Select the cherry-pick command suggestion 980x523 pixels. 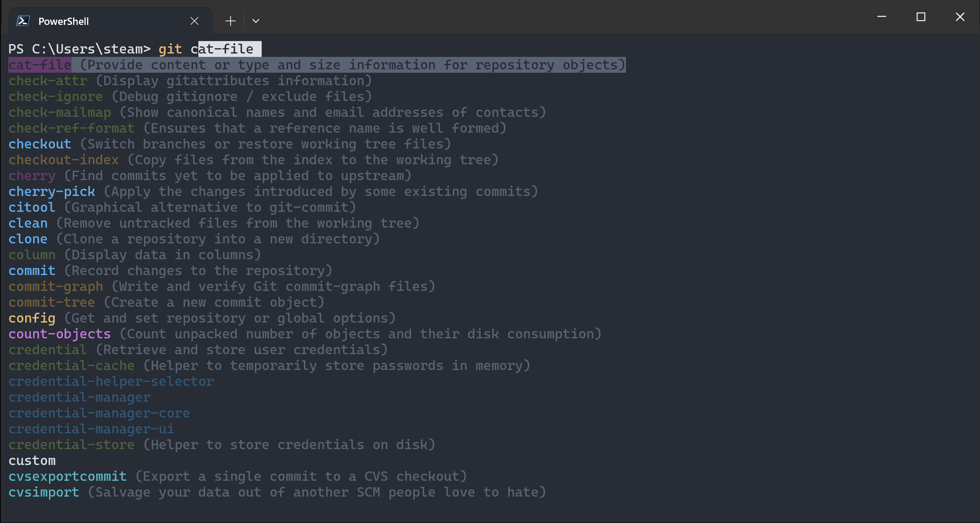coord(51,191)
